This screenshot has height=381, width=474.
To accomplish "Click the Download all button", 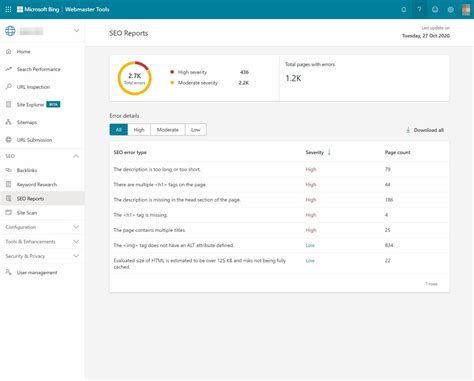I will (x=425, y=130).
